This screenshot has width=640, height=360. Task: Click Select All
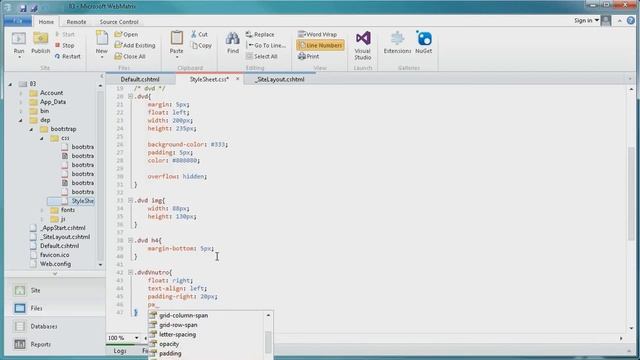point(262,56)
